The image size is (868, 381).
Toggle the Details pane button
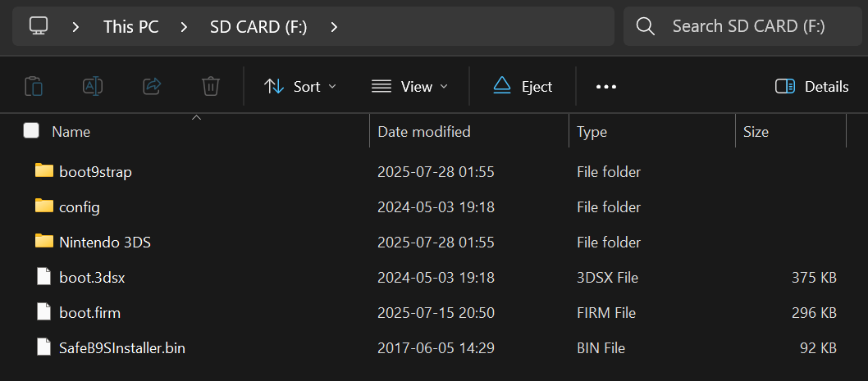pos(812,86)
